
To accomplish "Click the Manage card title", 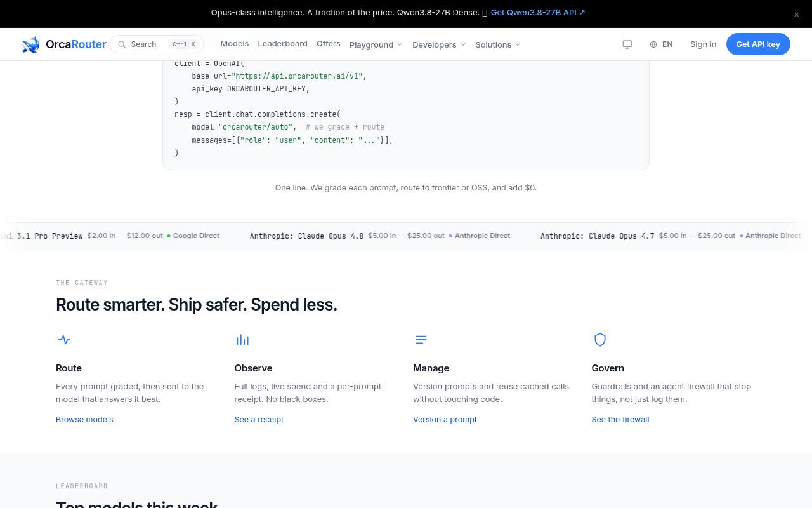I will (x=431, y=368).
